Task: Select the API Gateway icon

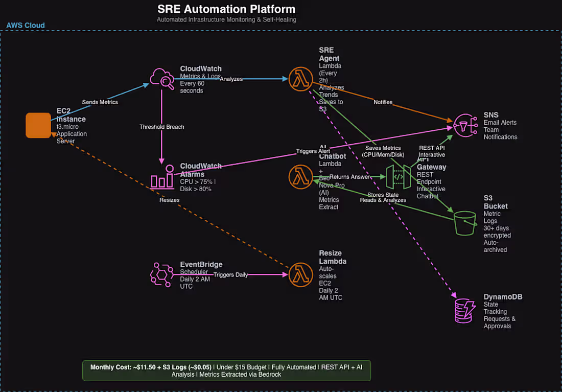Action: pyautogui.click(x=398, y=177)
